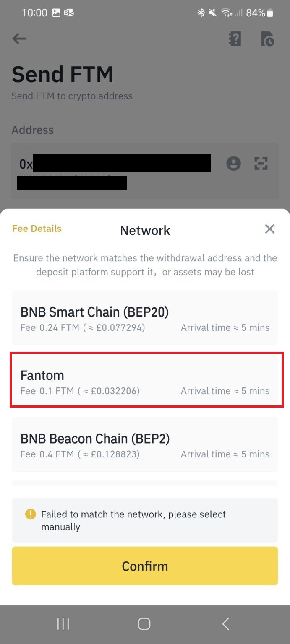Tap the QR code scan icon
This screenshot has height=644, width=290.
pyautogui.click(x=261, y=163)
